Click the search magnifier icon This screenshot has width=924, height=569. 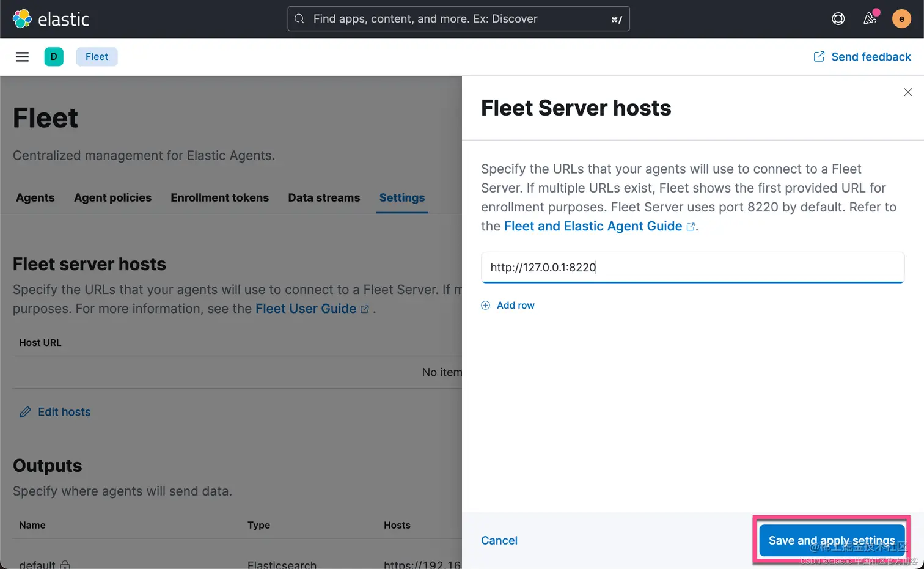pyautogui.click(x=299, y=19)
